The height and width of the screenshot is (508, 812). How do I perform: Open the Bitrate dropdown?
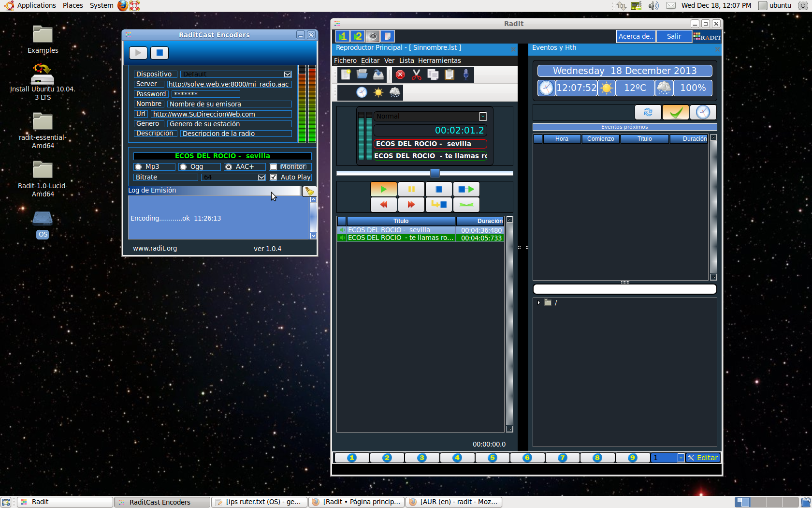(261, 177)
